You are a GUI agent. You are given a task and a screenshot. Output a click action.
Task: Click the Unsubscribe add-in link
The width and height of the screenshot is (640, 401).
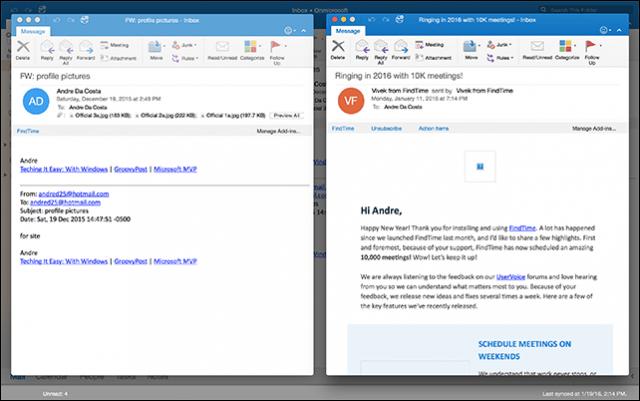(386, 128)
